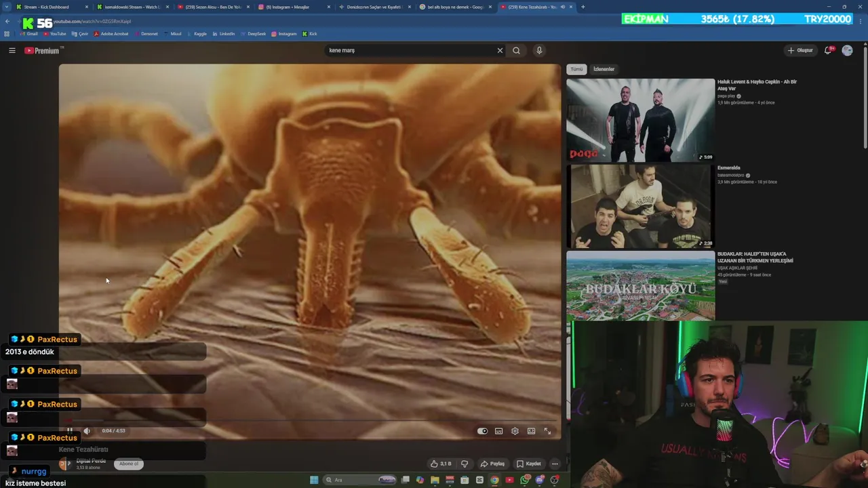Image resolution: width=868 pixels, height=488 pixels.
Task: Toggle subtitles in the video player
Action: pos(498,431)
